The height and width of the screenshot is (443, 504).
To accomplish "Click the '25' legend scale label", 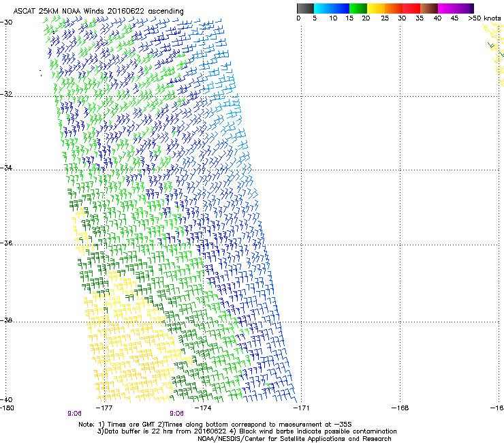I will pyautogui.click(x=385, y=18).
